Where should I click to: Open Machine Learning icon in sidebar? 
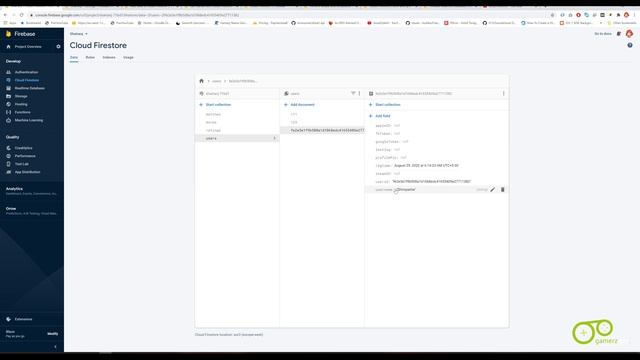coord(8,120)
